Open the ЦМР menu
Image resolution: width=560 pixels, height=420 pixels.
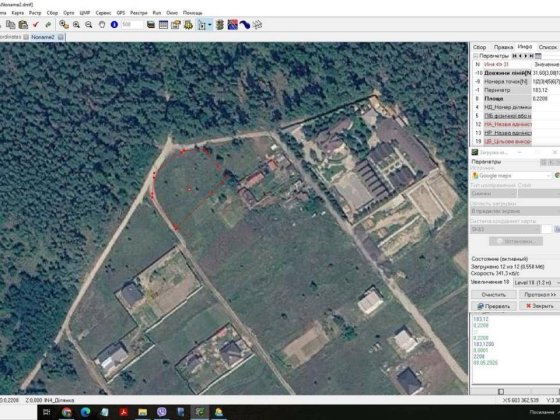pos(85,13)
